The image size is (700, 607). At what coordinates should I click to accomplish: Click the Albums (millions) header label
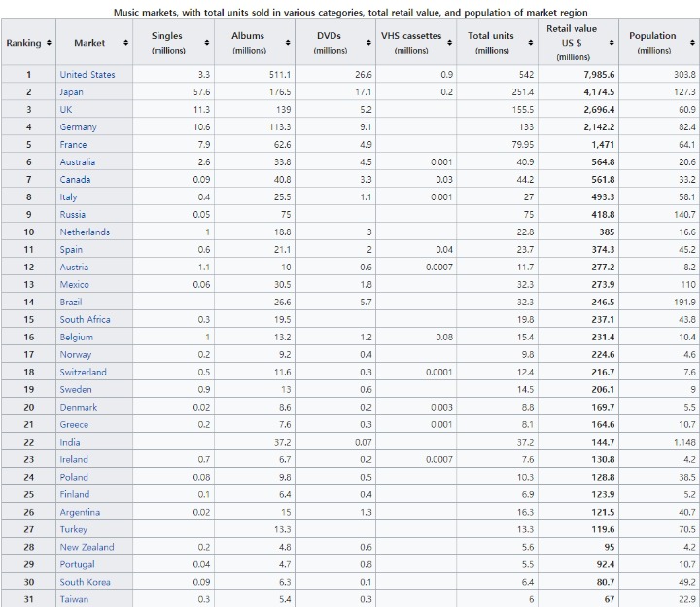[x=249, y=43]
